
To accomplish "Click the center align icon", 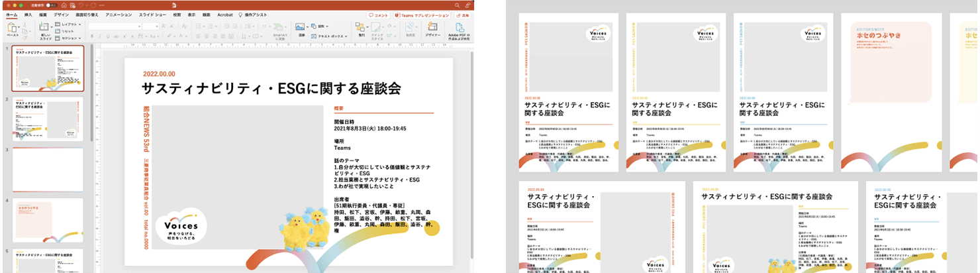I will click(x=207, y=36).
